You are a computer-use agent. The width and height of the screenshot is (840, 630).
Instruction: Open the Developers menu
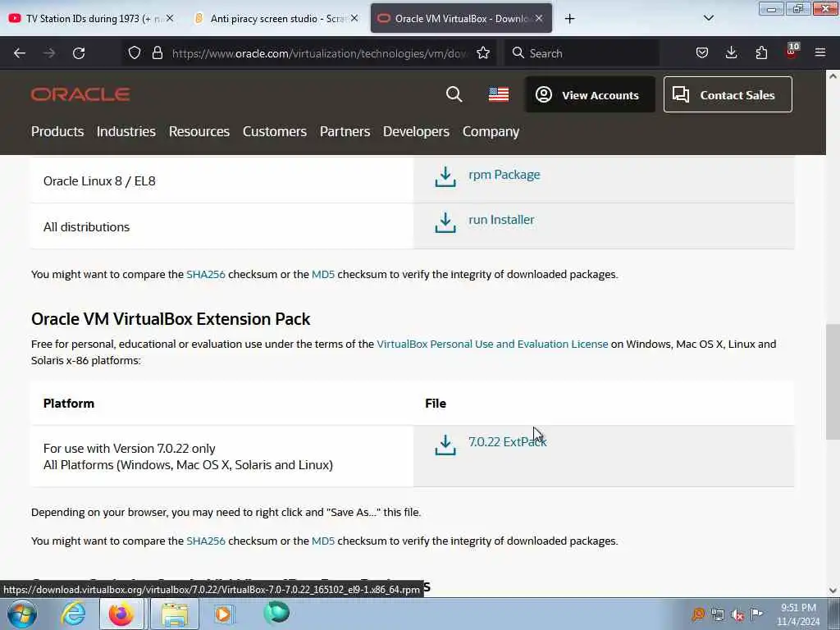point(416,131)
